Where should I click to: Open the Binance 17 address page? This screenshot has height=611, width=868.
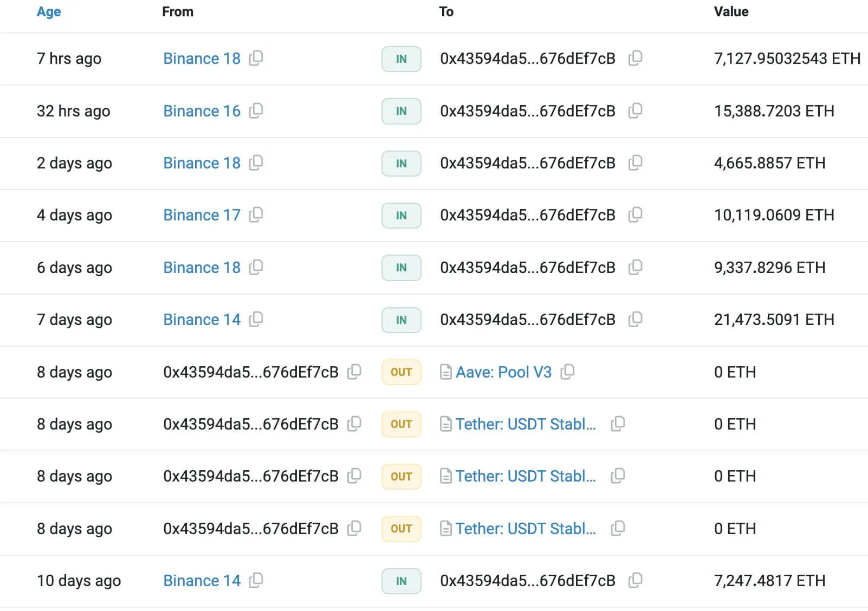pos(202,215)
